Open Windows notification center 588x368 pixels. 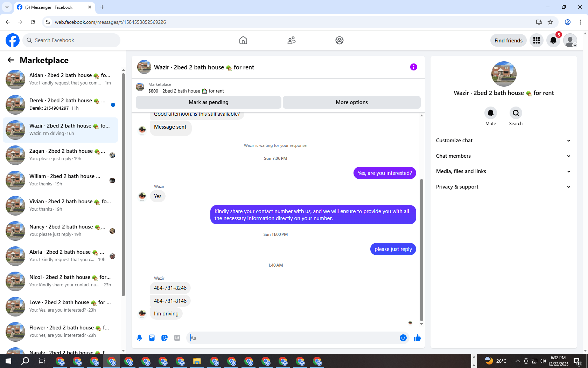click(x=577, y=361)
